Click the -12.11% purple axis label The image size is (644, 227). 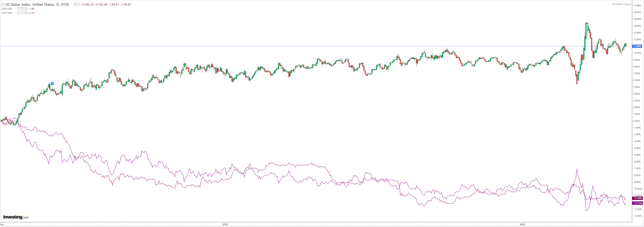tap(637, 203)
